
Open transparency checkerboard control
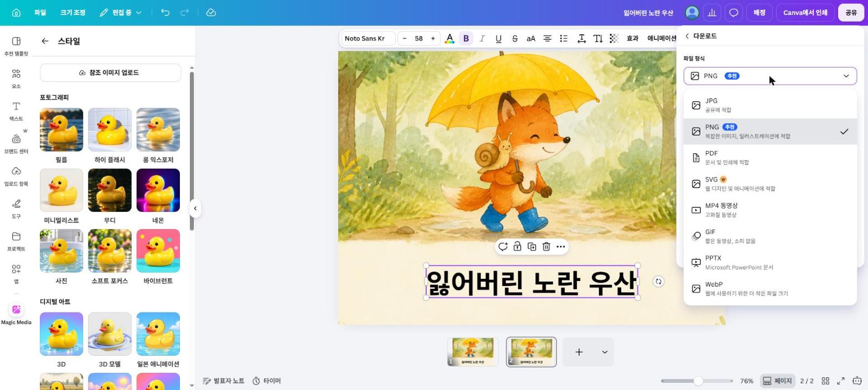(x=614, y=38)
